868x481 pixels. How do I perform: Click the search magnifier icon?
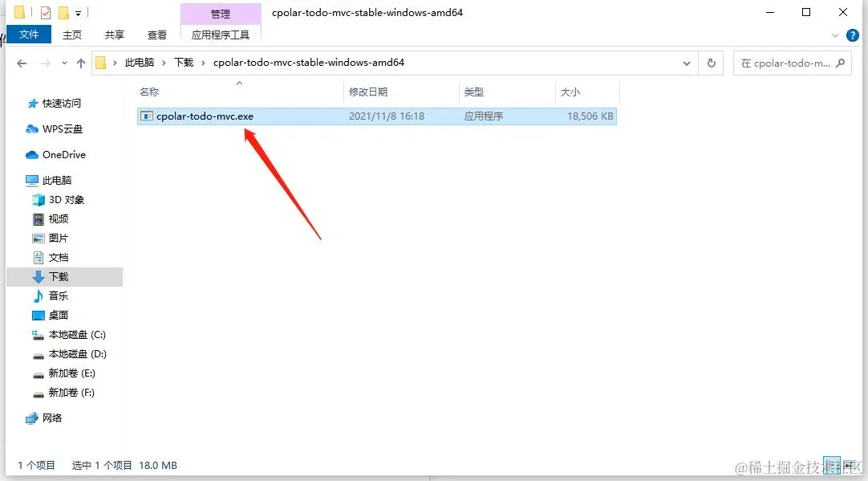[840, 63]
